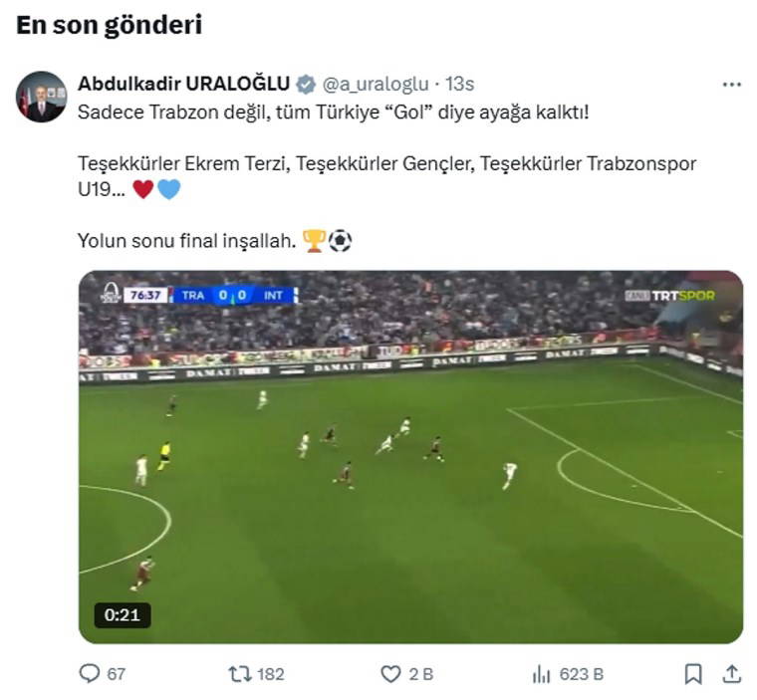Click the retweet arrows icon
The height and width of the screenshot is (700, 757).
click(239, 674)
